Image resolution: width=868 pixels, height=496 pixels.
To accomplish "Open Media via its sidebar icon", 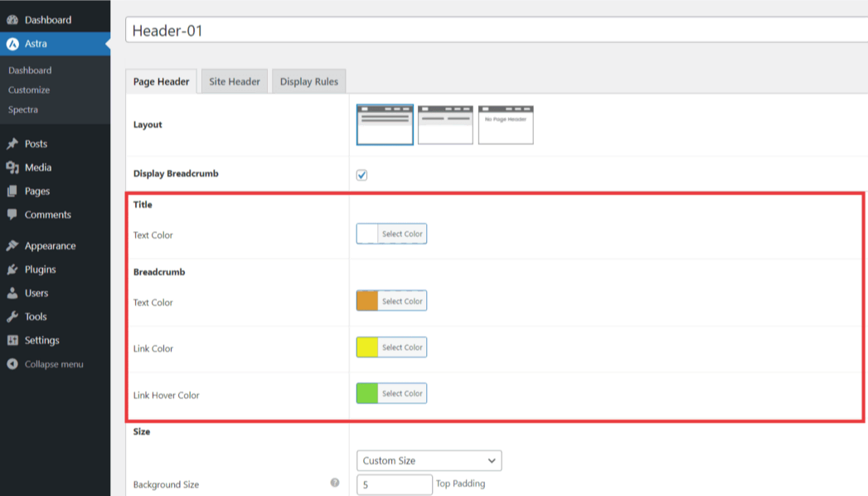I will click(x=12, y=168).
